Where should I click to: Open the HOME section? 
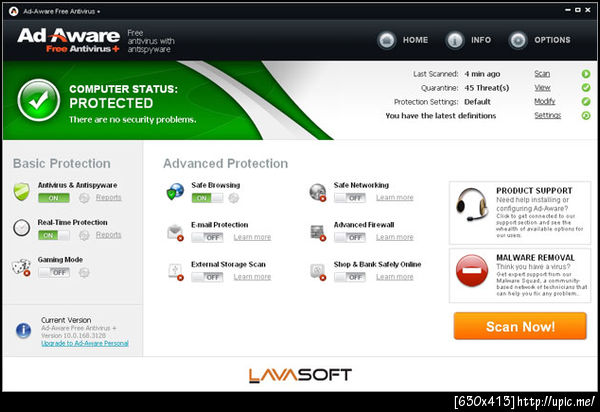click(415, 40)
